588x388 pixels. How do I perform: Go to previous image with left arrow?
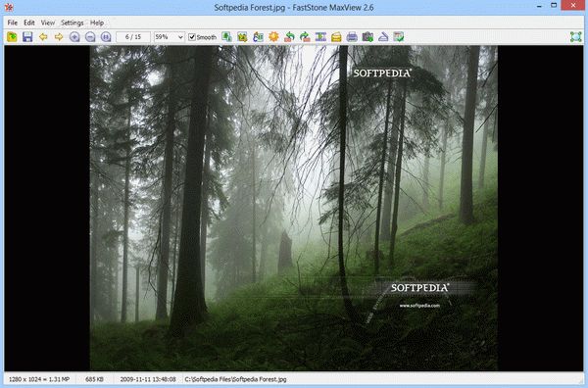click(x=43, y=36)
